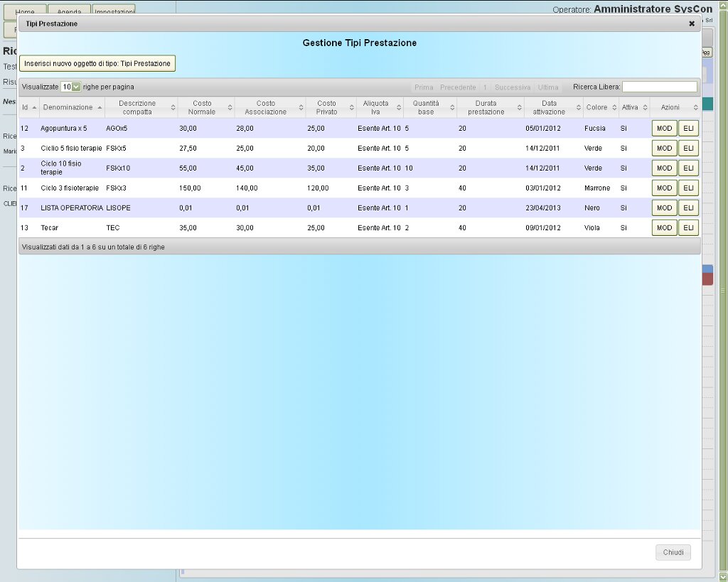Click MOD for Agopuntura x 5
Viewport: 728px width, 582px height.
(x=665, y=128)
